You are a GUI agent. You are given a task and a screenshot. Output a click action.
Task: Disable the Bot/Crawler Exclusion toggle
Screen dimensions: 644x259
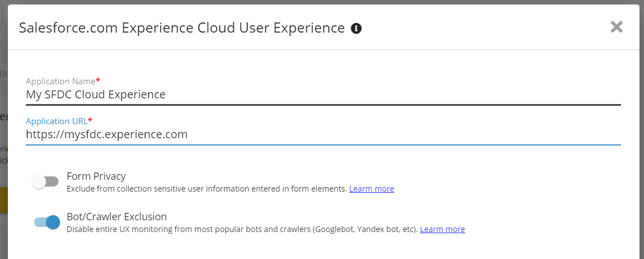pyautogui.click(x=47, y=222)
